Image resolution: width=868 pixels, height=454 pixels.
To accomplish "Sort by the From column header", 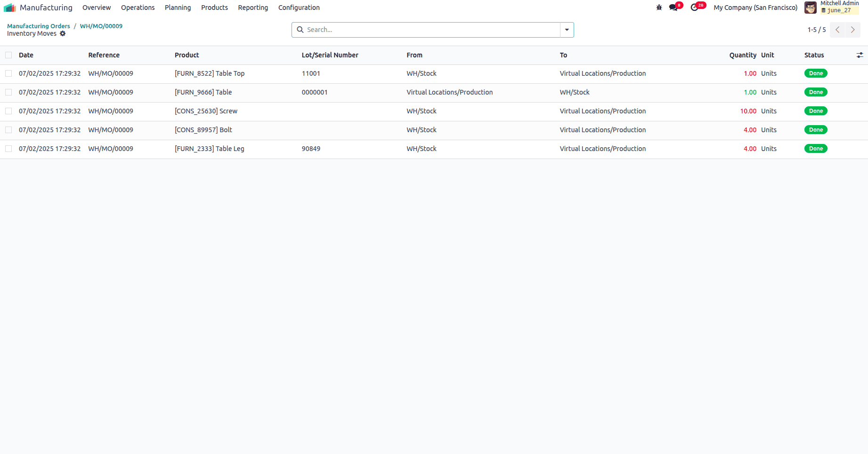I will click(414, 55).
